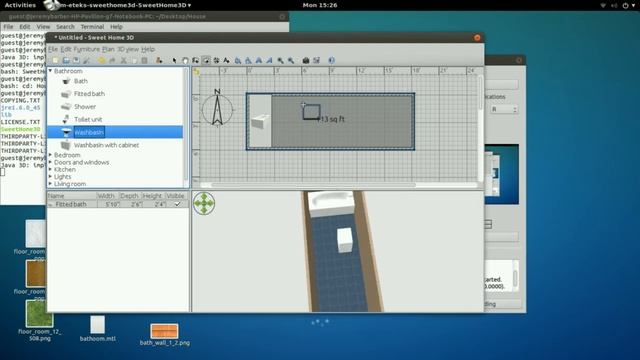640x360 pixels.
Task: Toggle italic text style icon
Action: click(x=269, y=60)
